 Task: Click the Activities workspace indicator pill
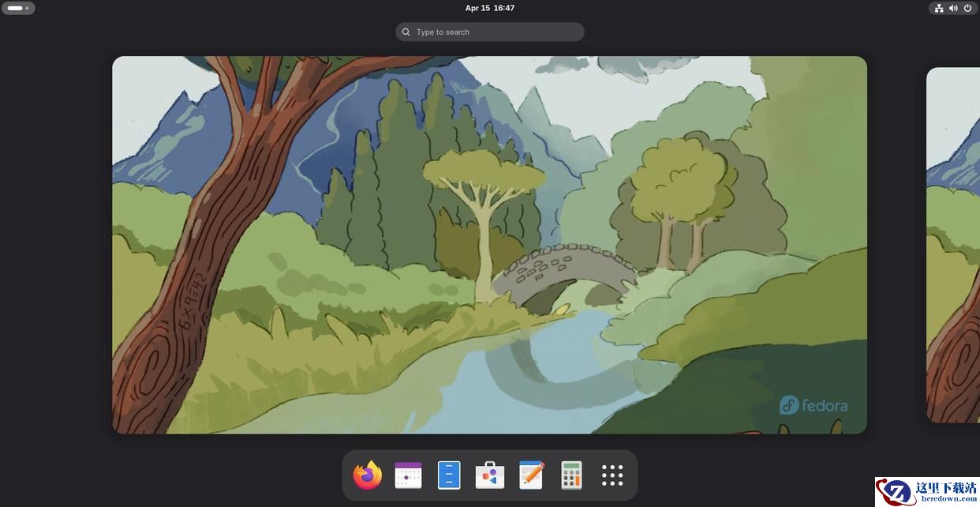18,8
